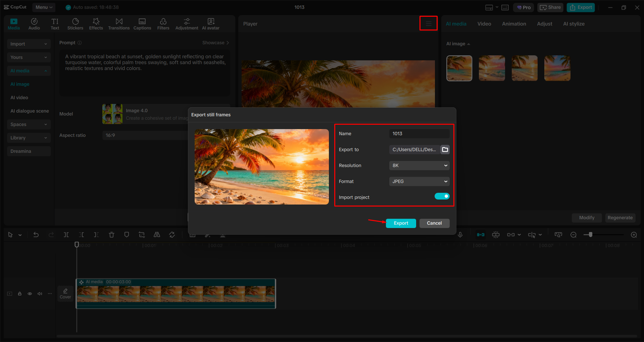Open the Captions panel
This screenshot has height=342, width=644.
142,23
